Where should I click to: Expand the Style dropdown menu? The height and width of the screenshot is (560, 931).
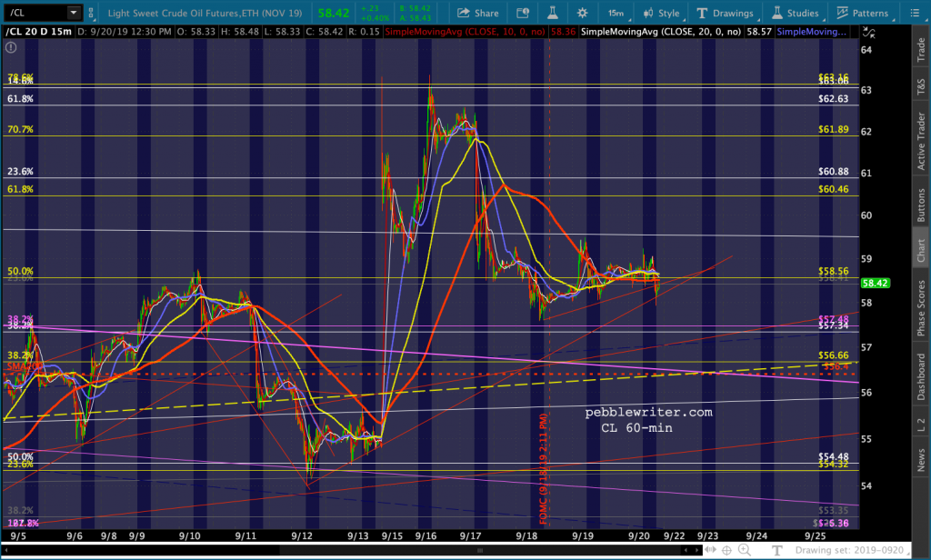click(x=661, y=13)
